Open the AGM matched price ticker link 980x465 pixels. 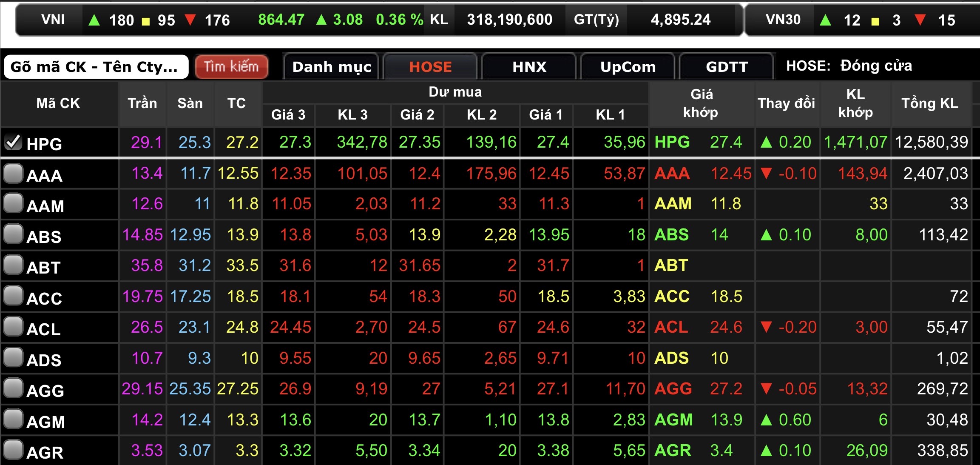coord(673,420)
